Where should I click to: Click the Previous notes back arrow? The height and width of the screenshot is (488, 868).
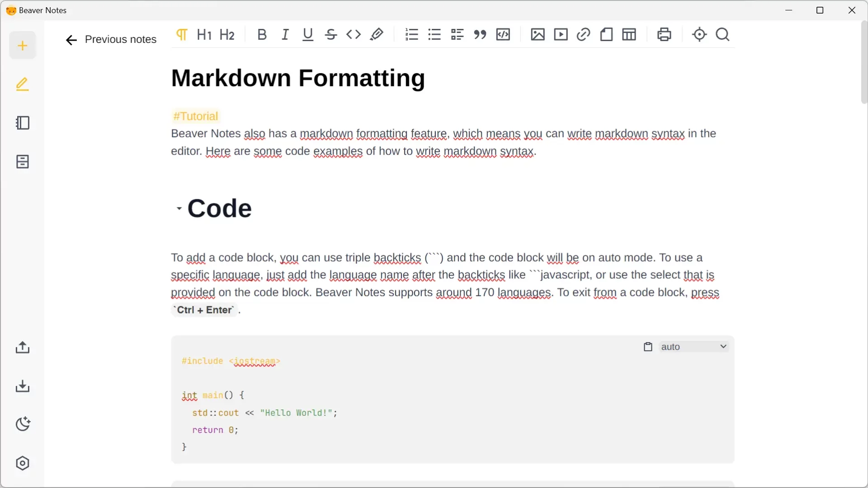pyautogui.click(x=71, y=40)
